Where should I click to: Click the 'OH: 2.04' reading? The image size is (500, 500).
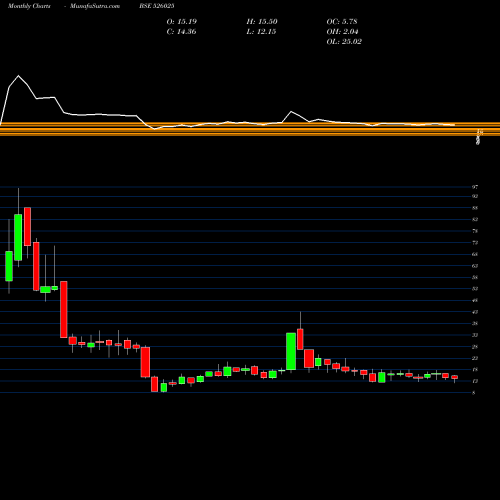point(342,32)
